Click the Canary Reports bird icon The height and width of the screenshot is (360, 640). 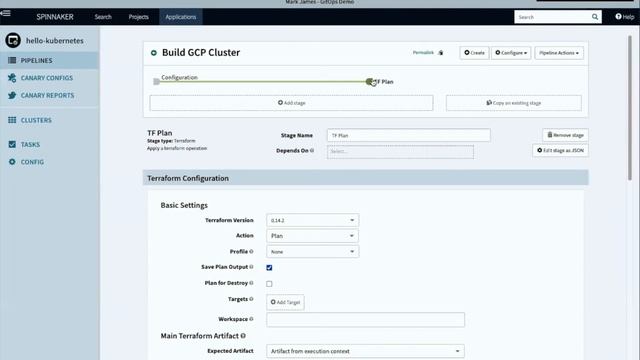coord(12,95)
